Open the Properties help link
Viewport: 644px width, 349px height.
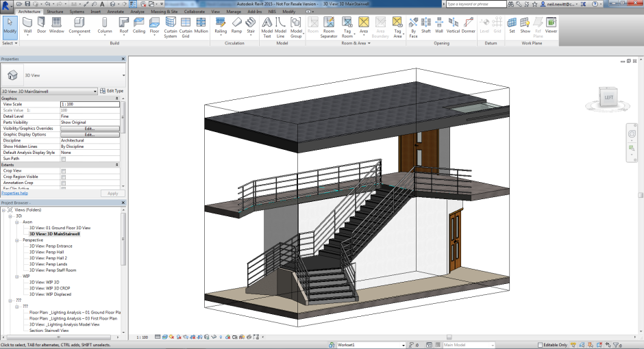pyautogui.click(x=14, y=194)
